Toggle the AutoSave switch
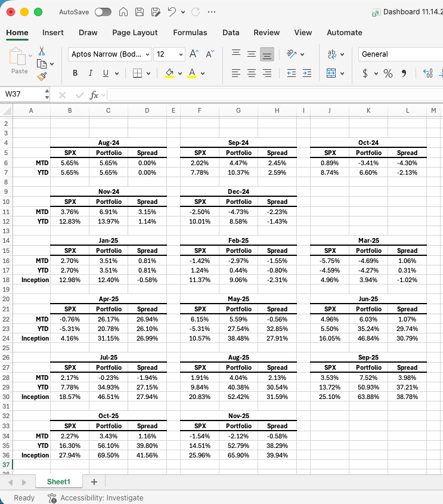 [x=103, y=12]
